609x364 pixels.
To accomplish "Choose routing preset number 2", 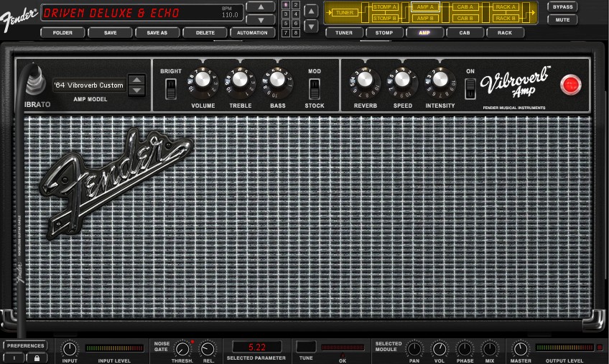I will [296, 5].
